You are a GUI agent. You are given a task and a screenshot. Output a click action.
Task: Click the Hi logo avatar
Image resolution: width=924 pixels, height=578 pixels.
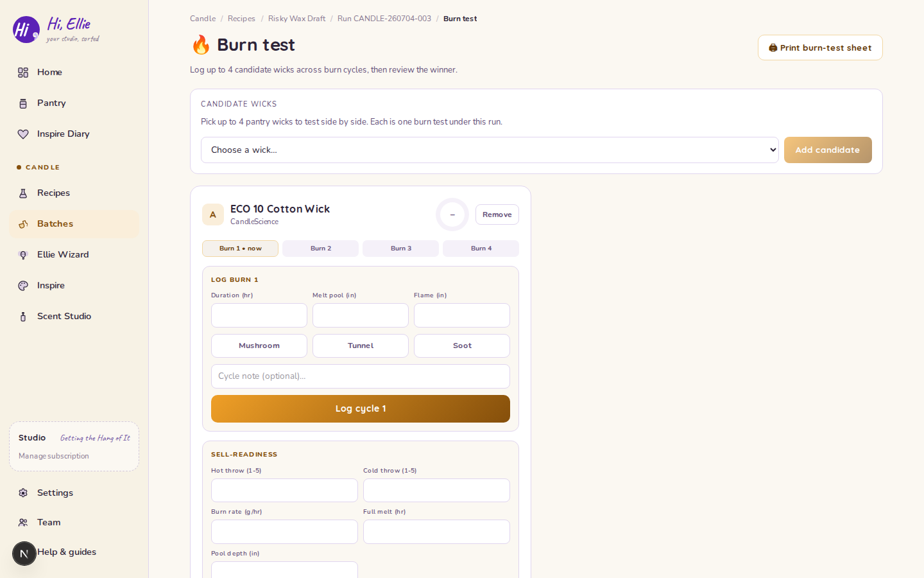point(26,30)
